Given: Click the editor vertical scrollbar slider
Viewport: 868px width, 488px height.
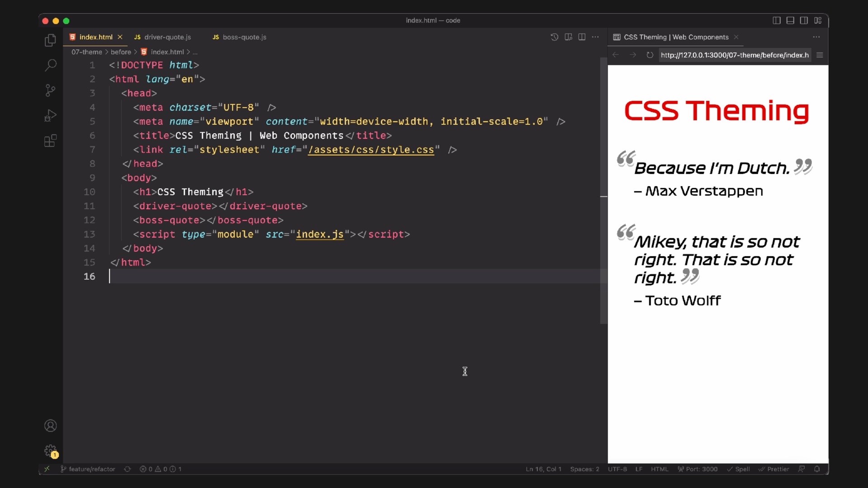Looking at the screenshot, I should (x=604, y=190).
